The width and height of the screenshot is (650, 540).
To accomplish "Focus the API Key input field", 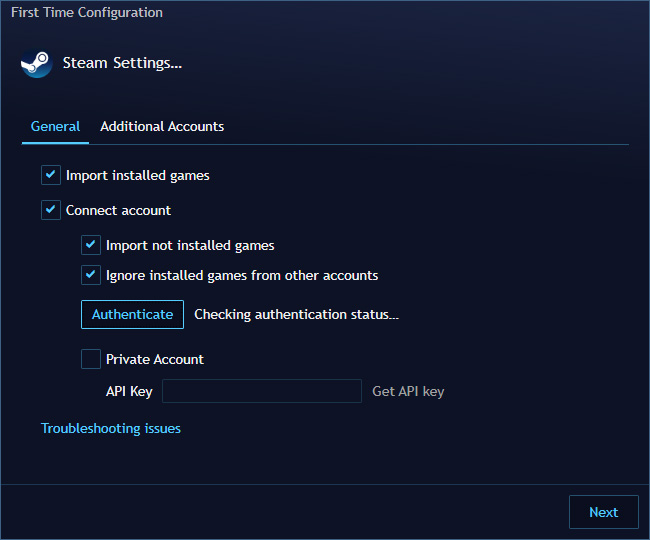I will [x=262, y=391].
